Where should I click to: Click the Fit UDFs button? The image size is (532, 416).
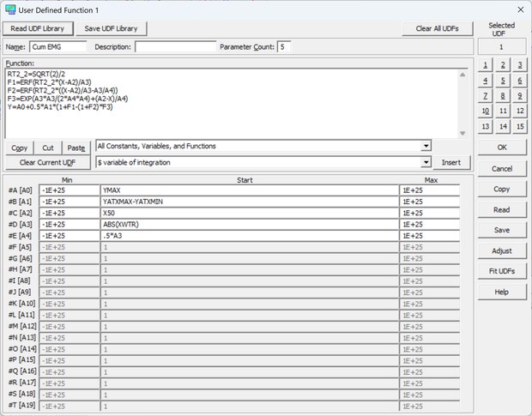pyautogui.click(x=502, y=271)
